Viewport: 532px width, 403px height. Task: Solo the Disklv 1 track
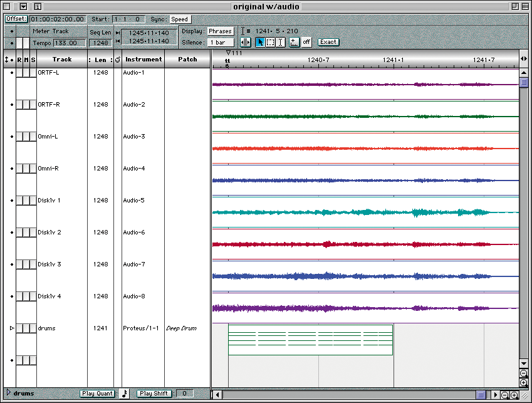coord(33,200)
